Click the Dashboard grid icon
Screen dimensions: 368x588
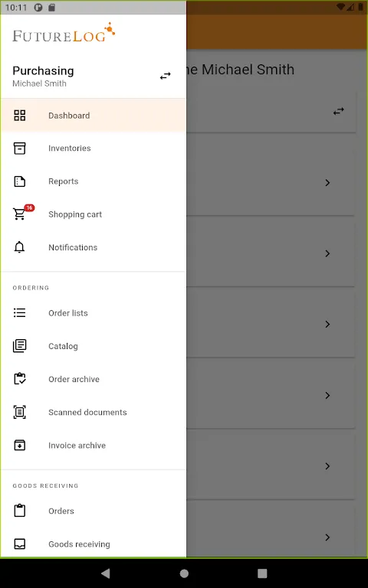pyautogui.click(x=19, y=116)
